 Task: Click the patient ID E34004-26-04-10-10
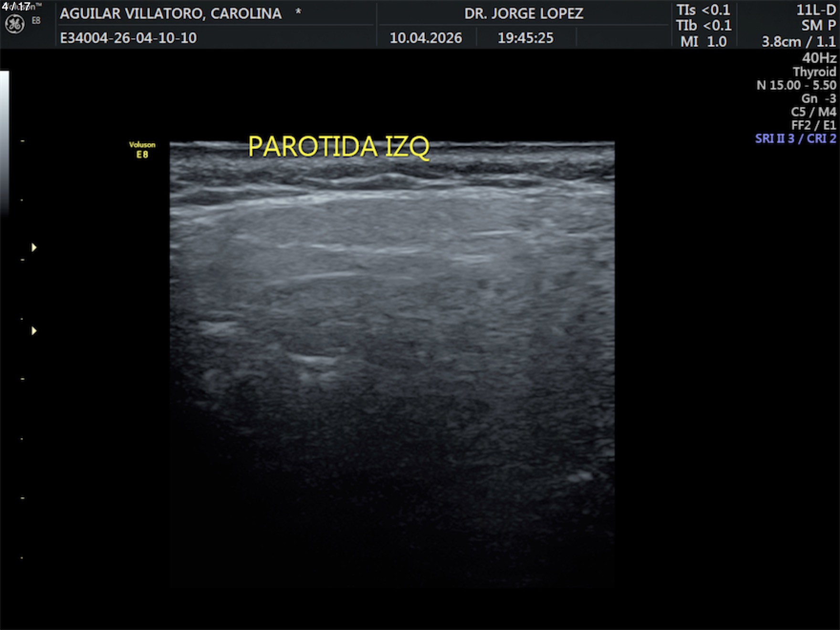[x=128, y=38]
